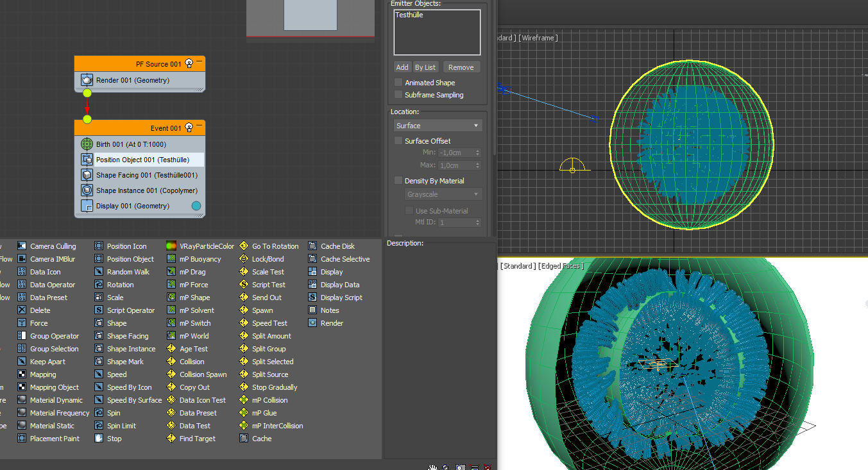
Task: Click the By List button
Action: click(425, 67)
